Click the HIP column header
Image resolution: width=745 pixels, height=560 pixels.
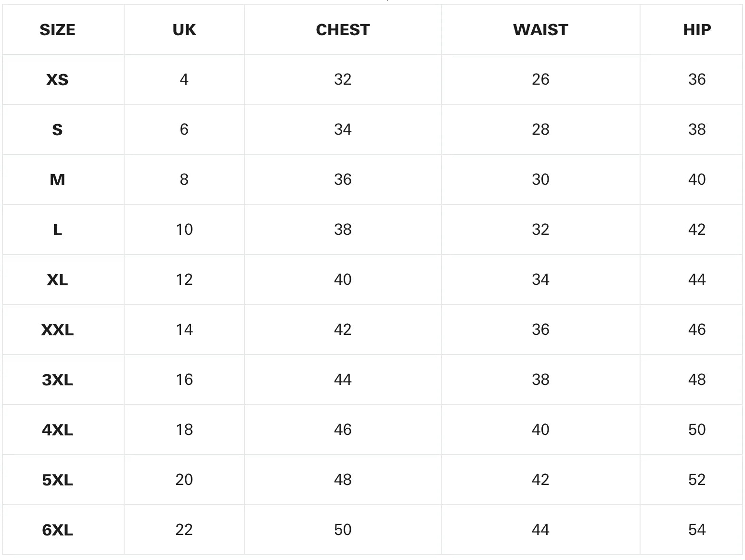coord(697,30)
